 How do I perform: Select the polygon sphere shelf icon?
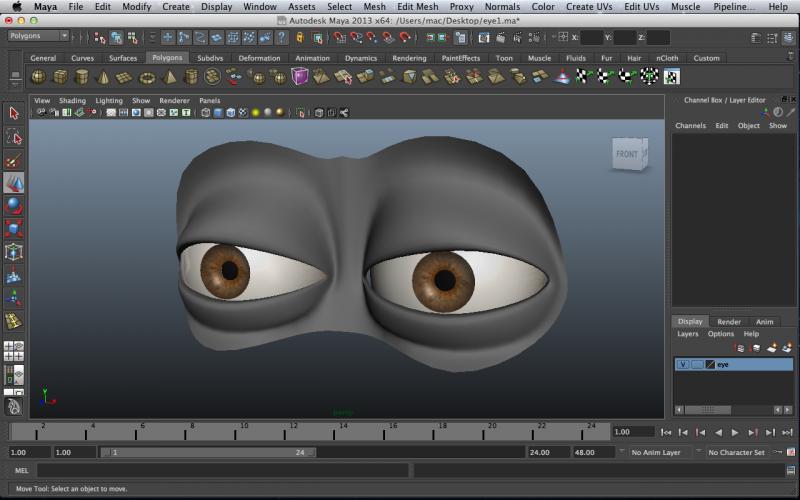[x=38, y=77]
